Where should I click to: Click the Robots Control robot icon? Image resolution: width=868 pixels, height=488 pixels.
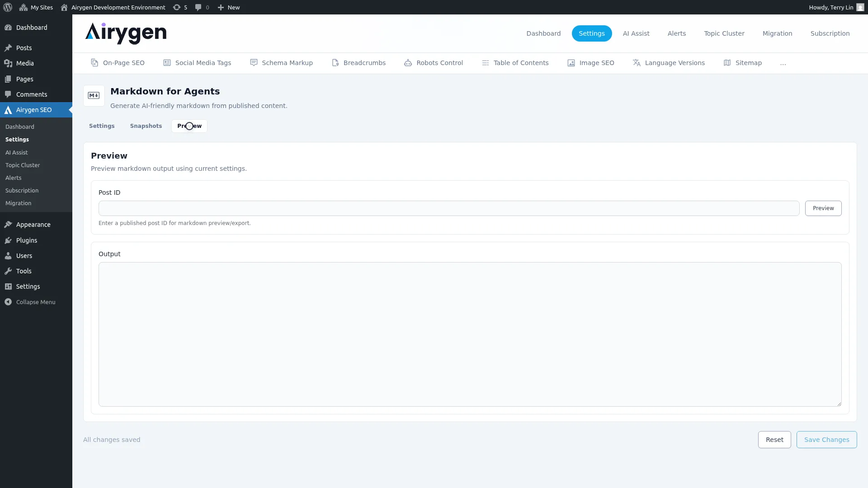click(x=408, y=63)
